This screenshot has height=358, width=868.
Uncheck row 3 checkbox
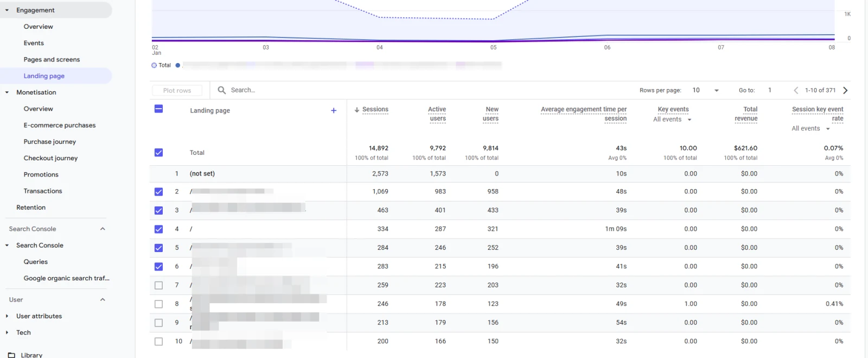[x=158, y=210]
